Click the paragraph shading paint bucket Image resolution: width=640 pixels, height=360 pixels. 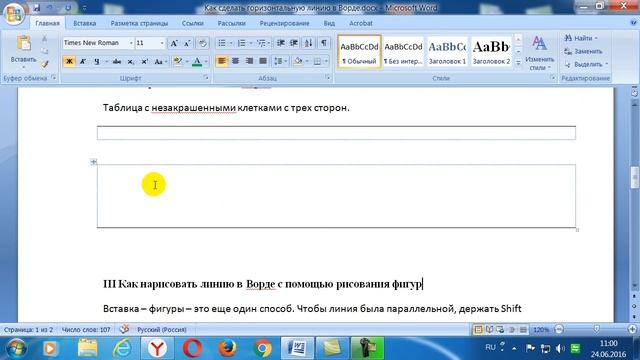pos(298,61)
